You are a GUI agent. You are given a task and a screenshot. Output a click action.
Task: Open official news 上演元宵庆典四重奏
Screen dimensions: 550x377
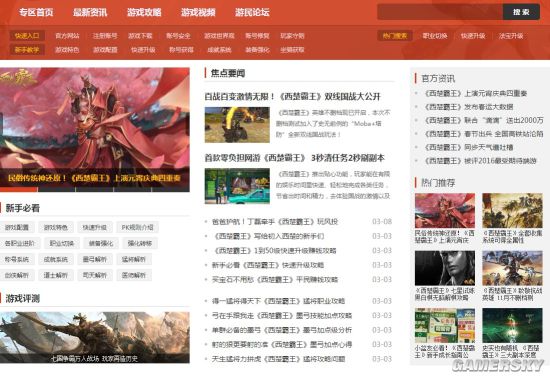tap(476, 93)
